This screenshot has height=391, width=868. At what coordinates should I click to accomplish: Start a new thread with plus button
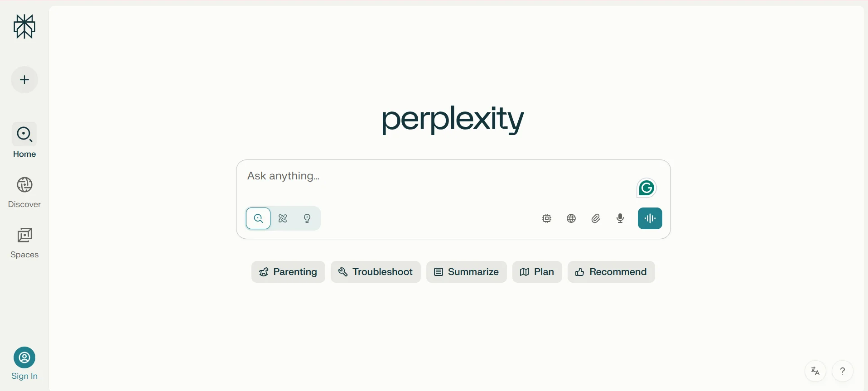point(24,80)
